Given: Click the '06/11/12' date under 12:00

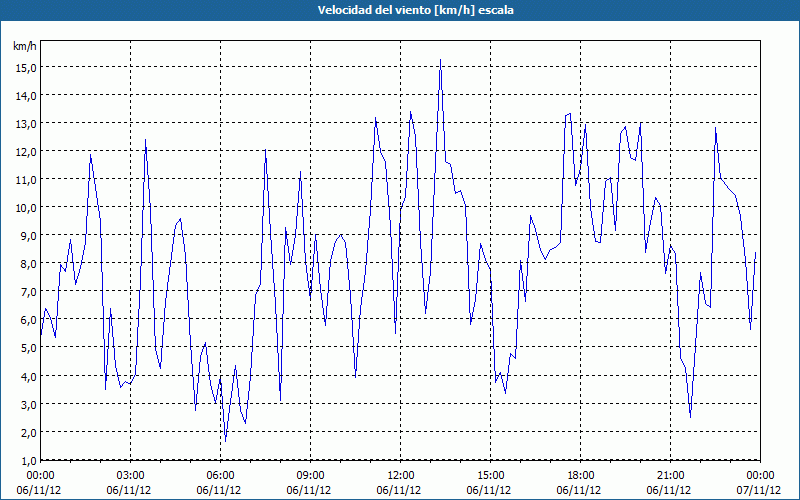Looking at the screenshot, I should [399, 490].
